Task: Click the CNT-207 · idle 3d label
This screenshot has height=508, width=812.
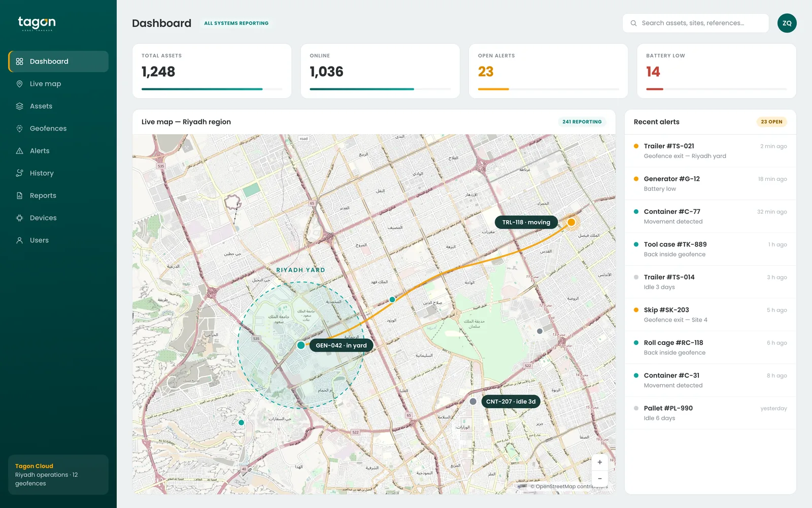Action: (511, 402)
